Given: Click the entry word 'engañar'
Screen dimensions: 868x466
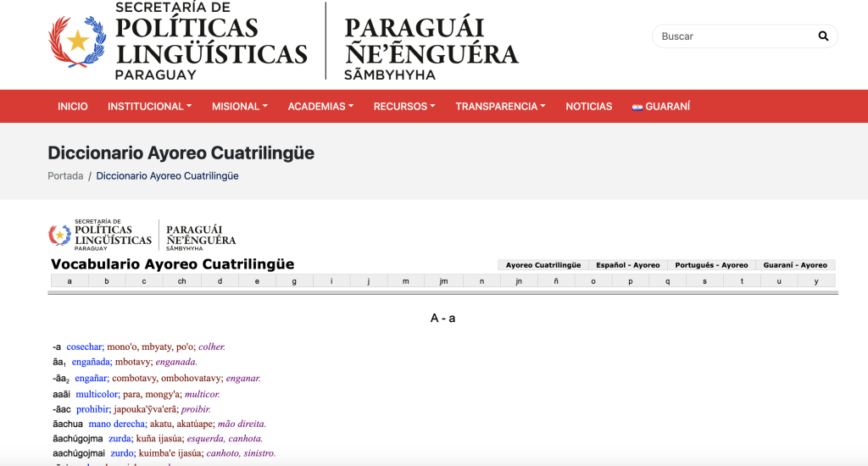Looking at the screenshot, I should tap(92, 379).
